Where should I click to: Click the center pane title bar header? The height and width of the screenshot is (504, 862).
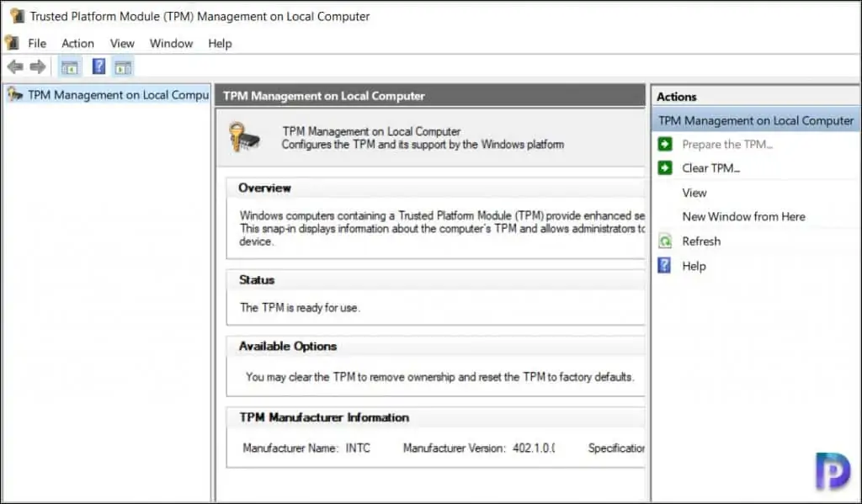point(430,96)
